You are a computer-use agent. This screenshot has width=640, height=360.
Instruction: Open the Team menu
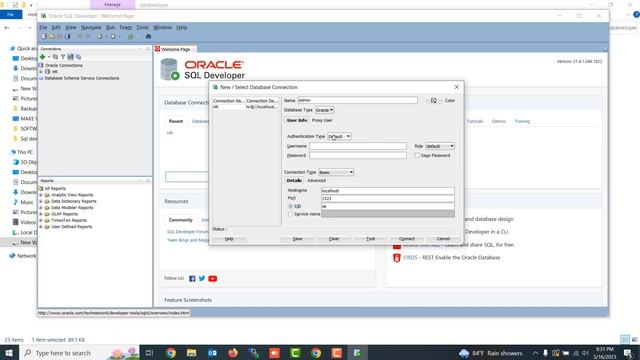pos(126,27)
